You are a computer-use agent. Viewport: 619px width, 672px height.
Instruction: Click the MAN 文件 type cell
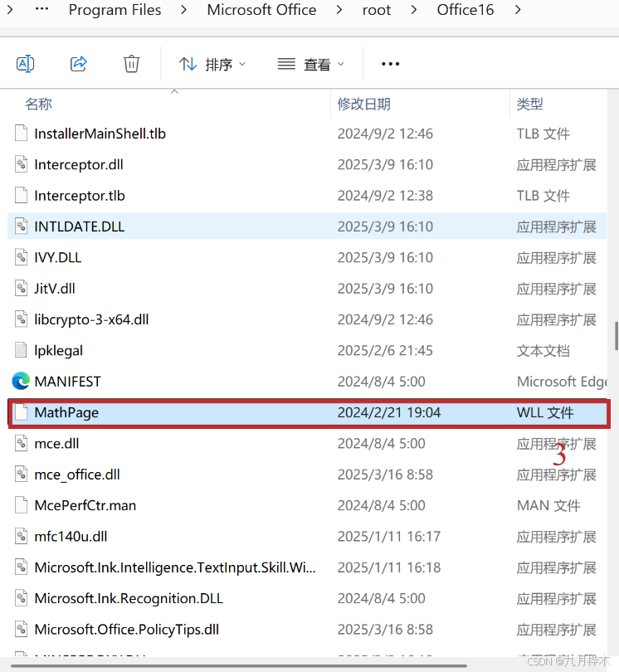[x=548, y=505]
